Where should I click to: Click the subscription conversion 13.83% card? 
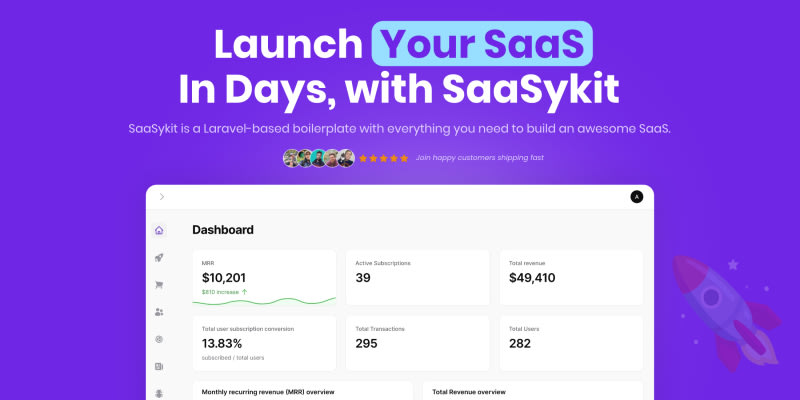[264, 342]
